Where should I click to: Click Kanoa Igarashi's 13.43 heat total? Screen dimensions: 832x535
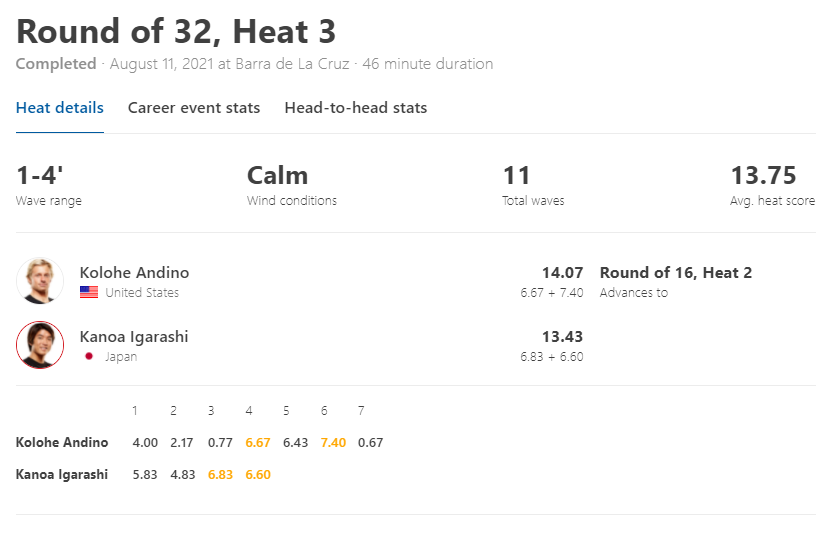(562, 337)
